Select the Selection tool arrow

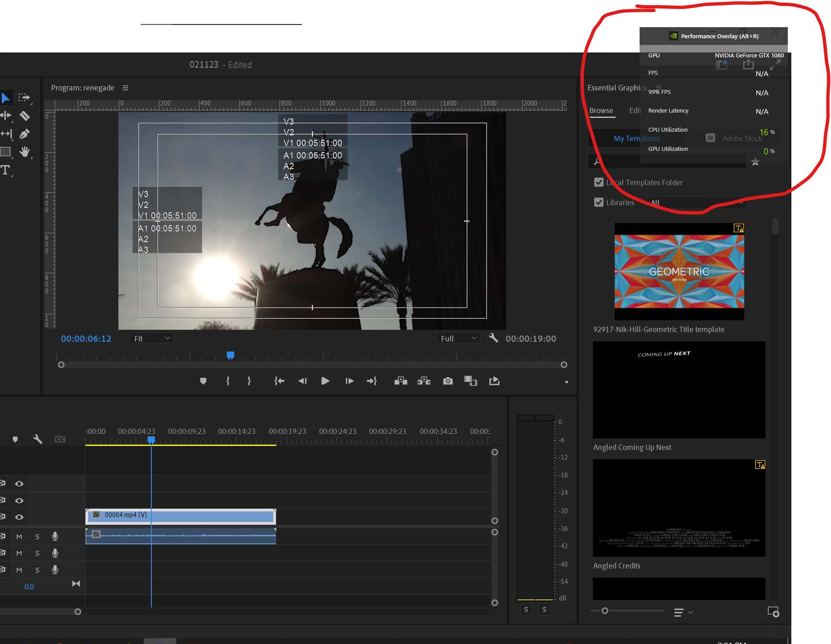5,97
